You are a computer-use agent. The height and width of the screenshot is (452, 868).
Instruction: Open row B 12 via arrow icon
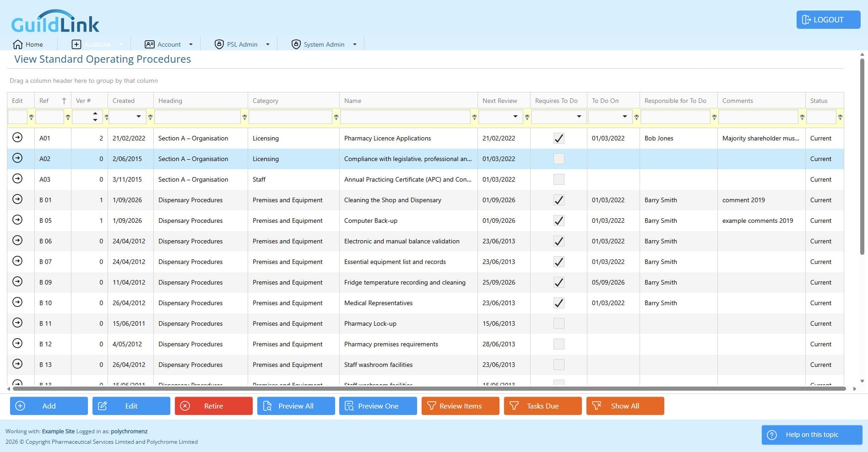click(17, 343)
